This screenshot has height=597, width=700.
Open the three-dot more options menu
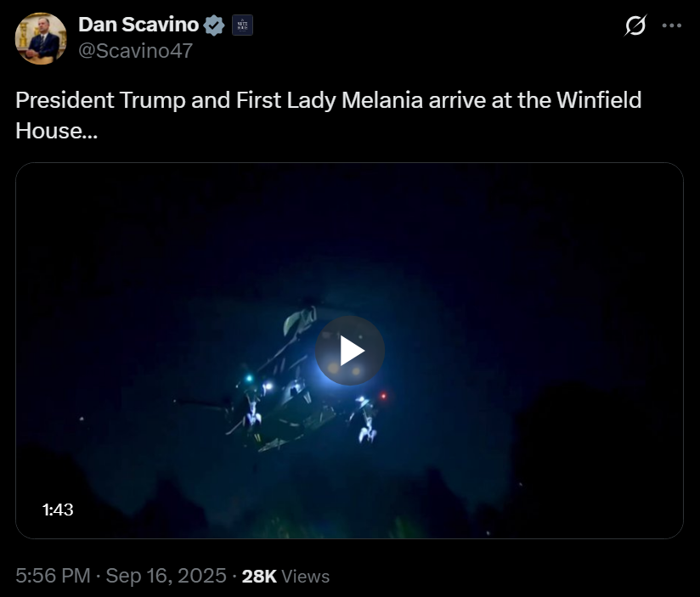672,25
